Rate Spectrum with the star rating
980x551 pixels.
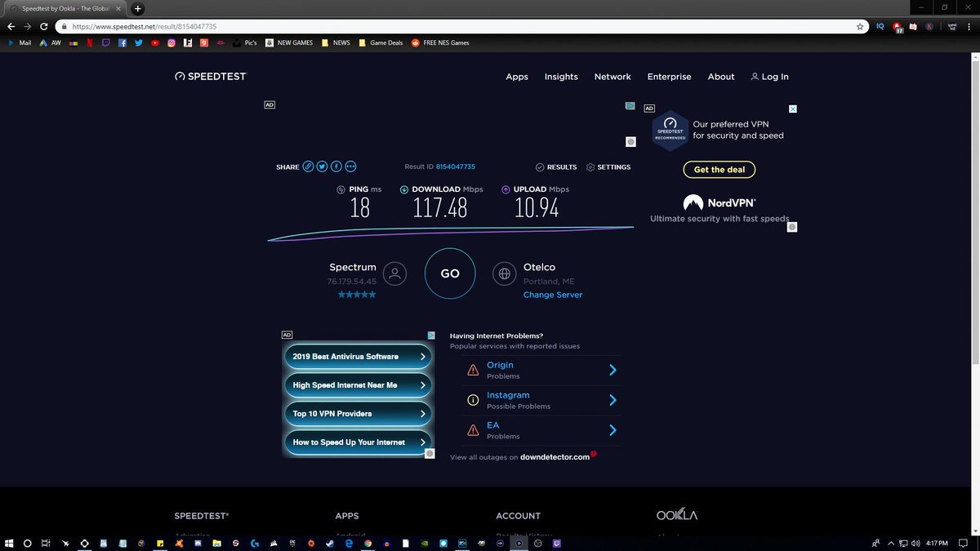coord(357,294)
